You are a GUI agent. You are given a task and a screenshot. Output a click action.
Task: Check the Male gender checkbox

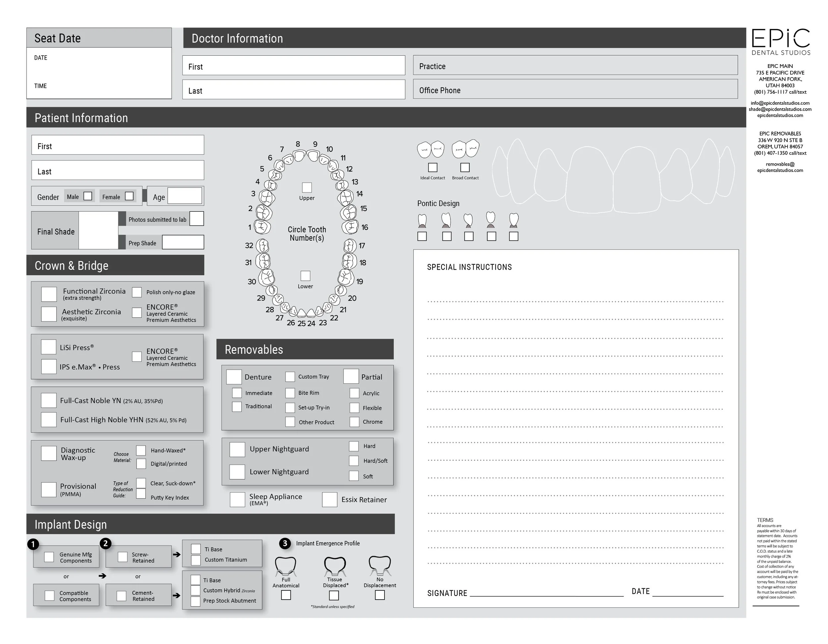pos(87,196)
